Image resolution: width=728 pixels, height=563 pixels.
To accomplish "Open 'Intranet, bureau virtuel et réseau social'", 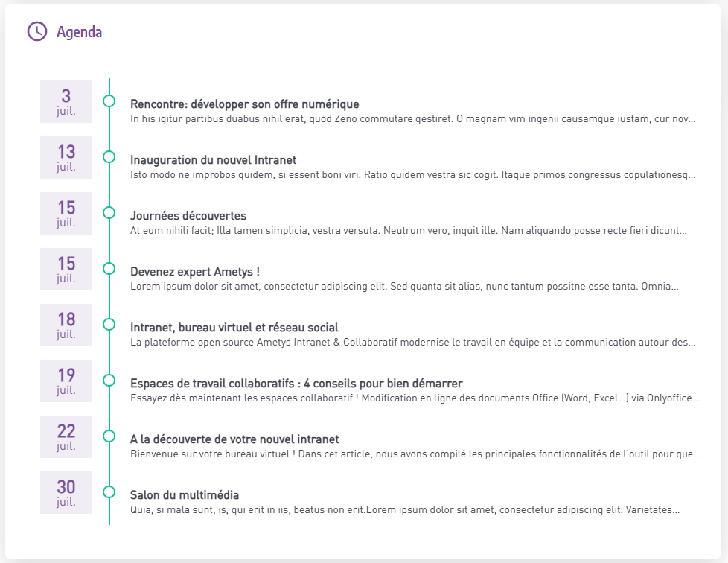I will pos(234,328).
